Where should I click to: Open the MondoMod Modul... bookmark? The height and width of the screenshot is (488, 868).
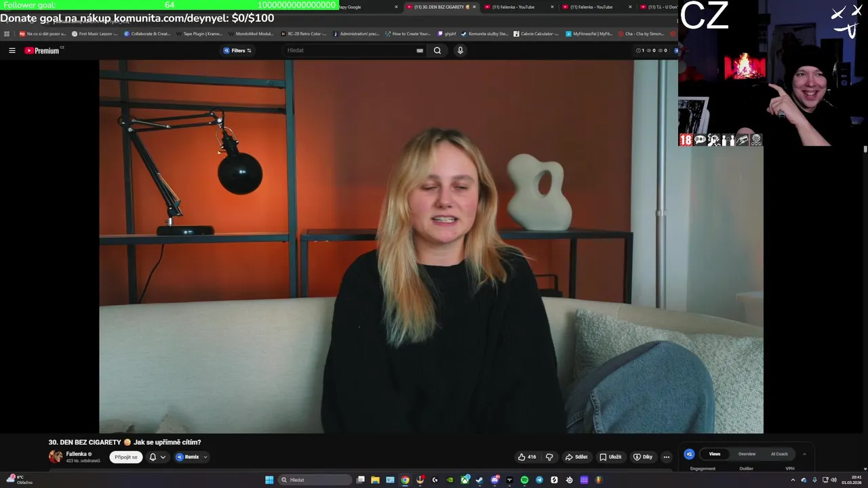(252, 33)
